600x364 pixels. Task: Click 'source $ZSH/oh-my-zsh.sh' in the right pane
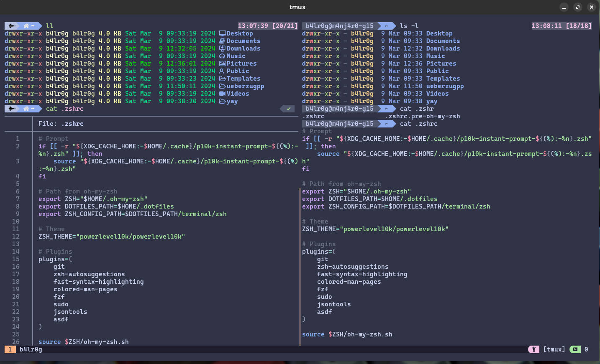347,334
